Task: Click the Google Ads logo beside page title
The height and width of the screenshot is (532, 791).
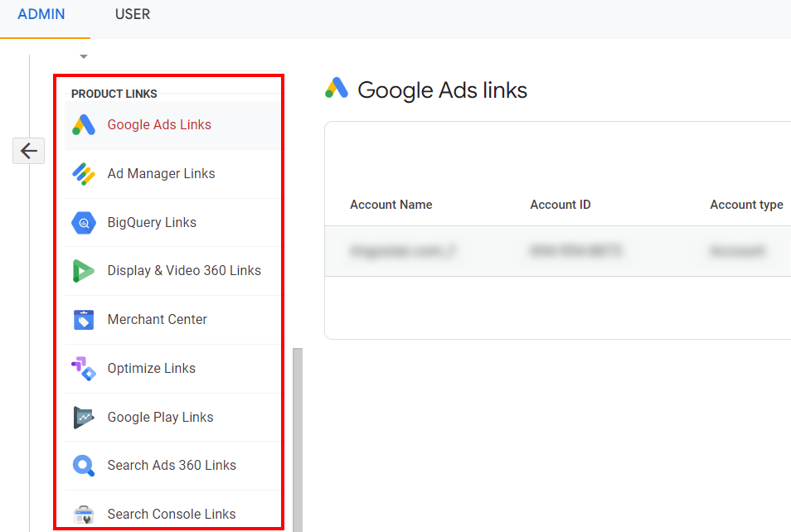Action: pyautogui.click(x=337, y=88)
